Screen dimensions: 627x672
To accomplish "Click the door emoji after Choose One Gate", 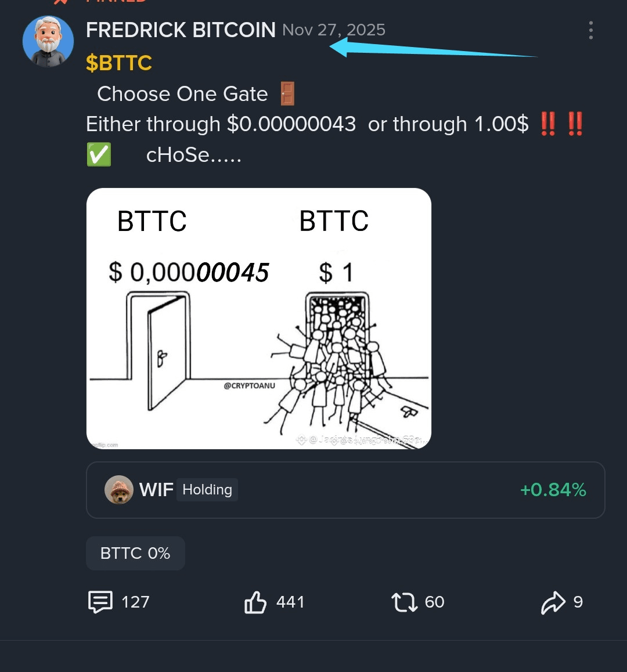I will 287,93.
